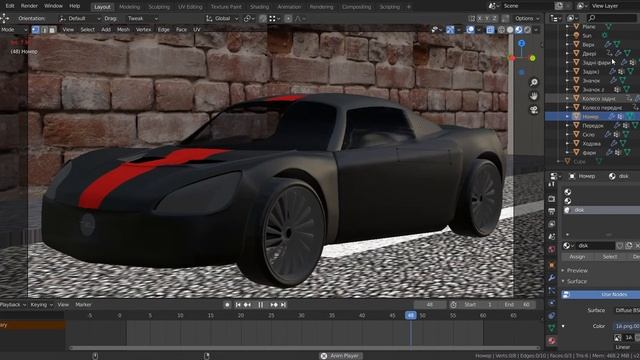Click the proportional editing icon in header
The width and height of the screenshot is (640, 360).
tap(288, 18)
